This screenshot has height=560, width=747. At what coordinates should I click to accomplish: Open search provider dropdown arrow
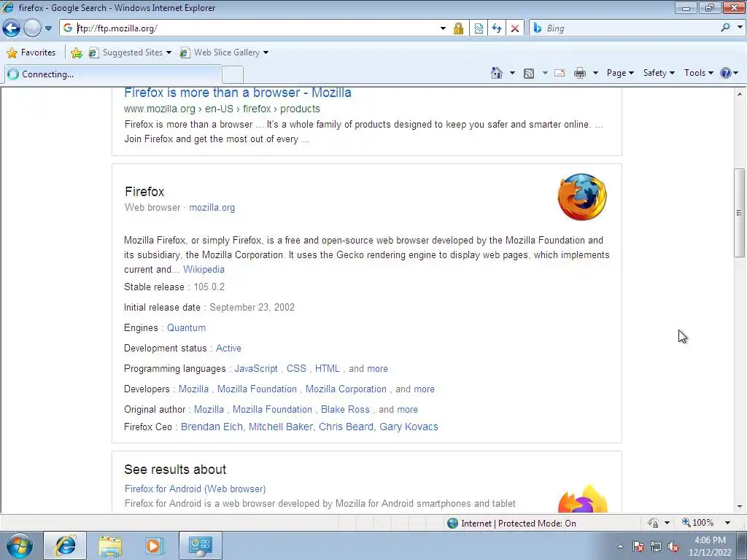[x=740, y=28]
